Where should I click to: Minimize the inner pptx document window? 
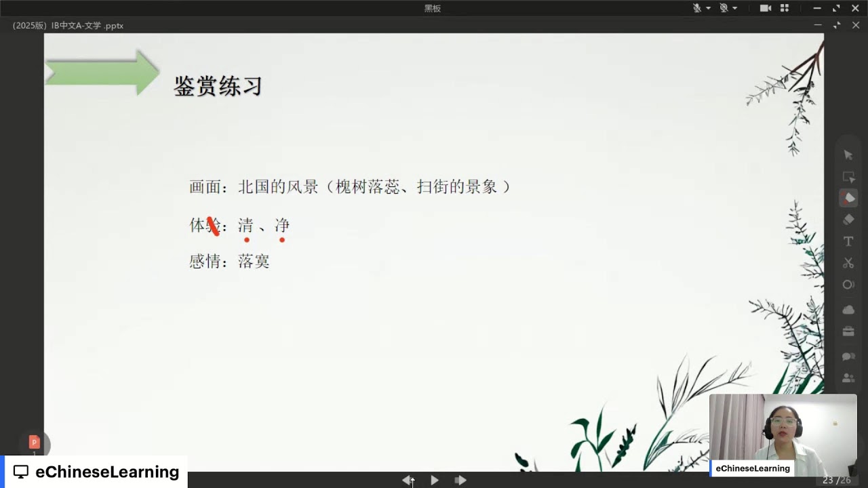[x=818, y=25]
